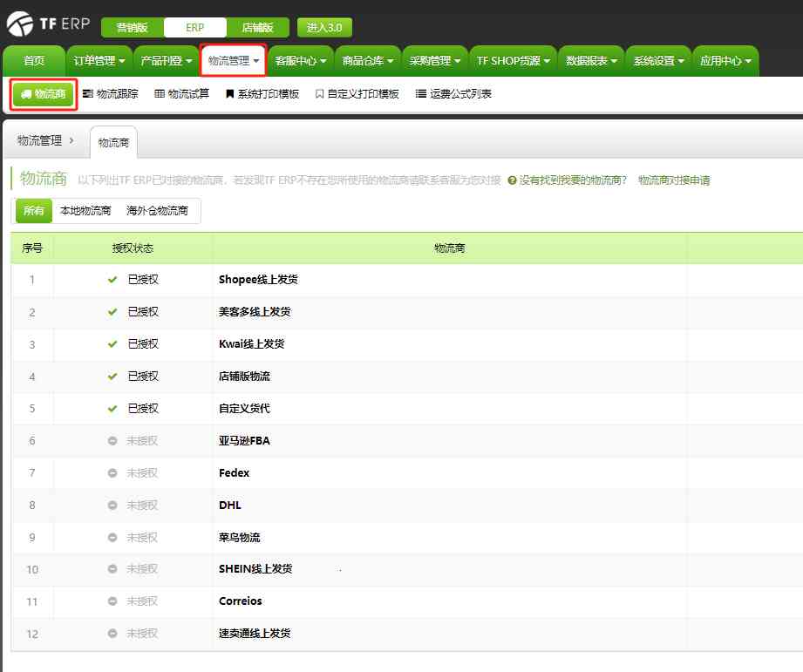The width and height of the screenshot is (803, 672).
Task: Click green checkmark for Shopee线上发货
Action: tap(112, 280)
